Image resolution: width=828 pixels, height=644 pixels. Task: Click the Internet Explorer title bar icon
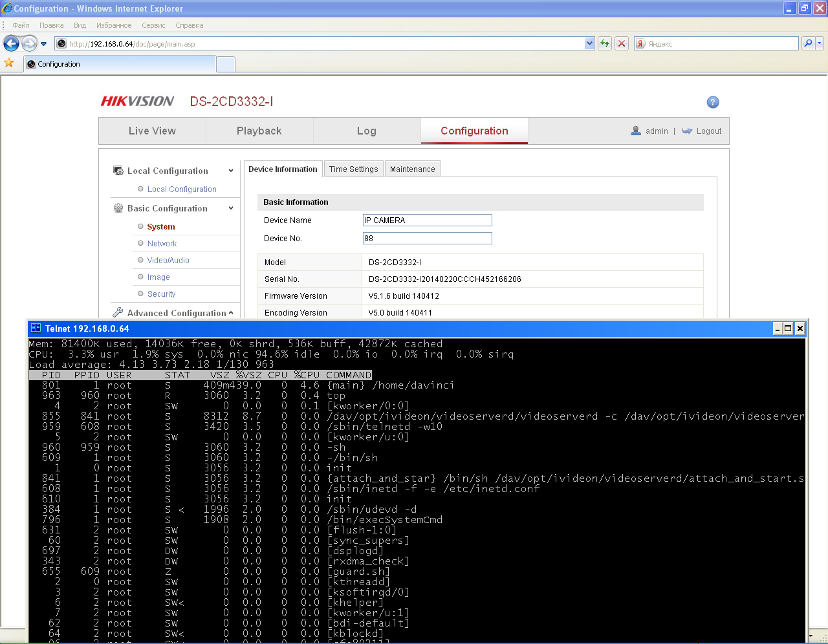7,8
